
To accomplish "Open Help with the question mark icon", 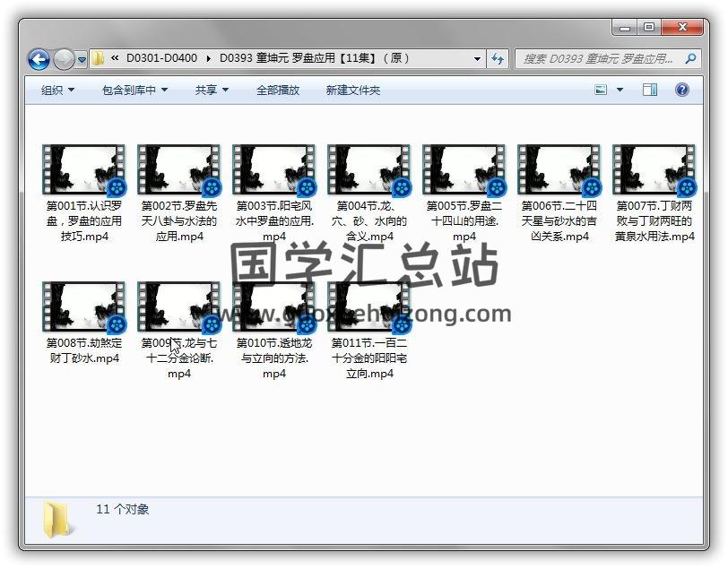I will [681, 90].
